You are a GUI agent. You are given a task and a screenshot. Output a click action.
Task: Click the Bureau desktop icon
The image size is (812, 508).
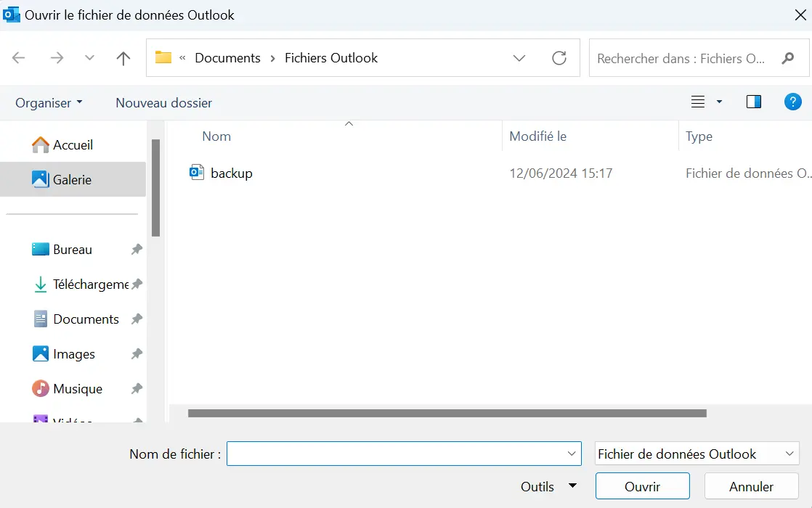tap(41, 250)
